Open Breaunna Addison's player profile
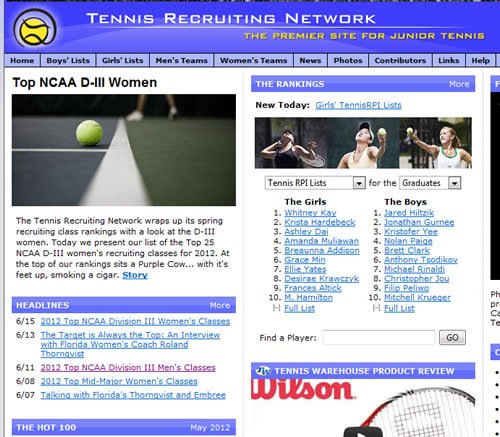500x437 pixels. [x=322, y=250]
